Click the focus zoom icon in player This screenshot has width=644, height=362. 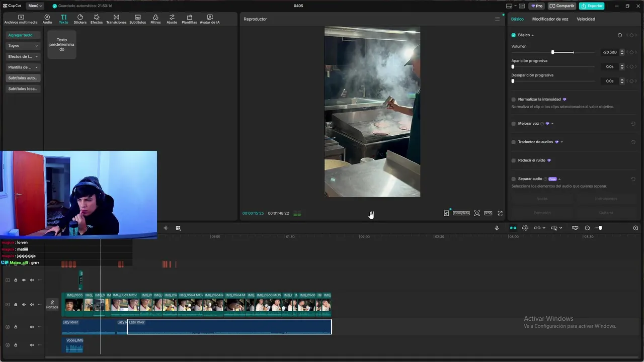[477, 213]
